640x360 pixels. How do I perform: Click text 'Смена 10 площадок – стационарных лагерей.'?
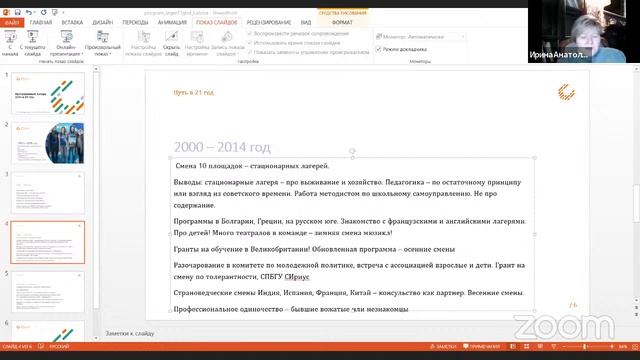click(x=252, y=166)
